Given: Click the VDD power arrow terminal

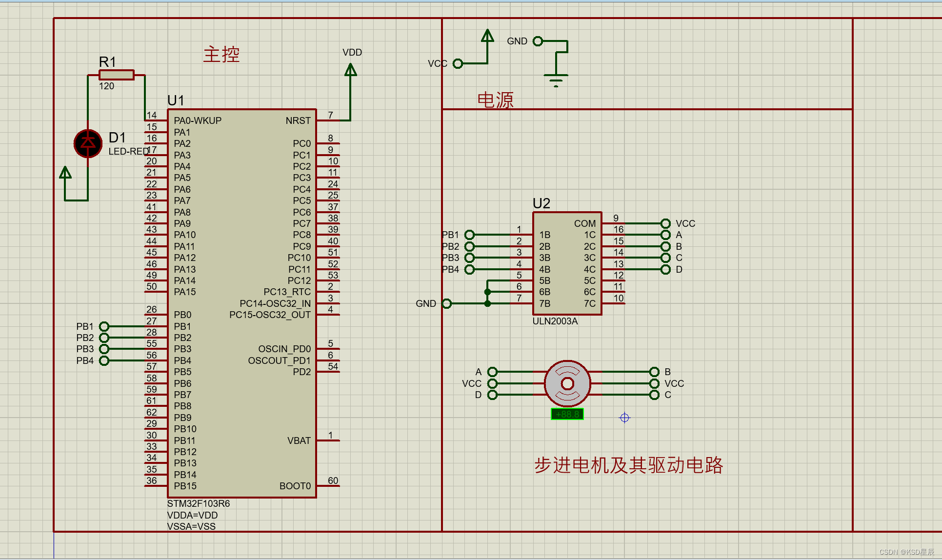Looking at the screenshot, I should 350,71.
